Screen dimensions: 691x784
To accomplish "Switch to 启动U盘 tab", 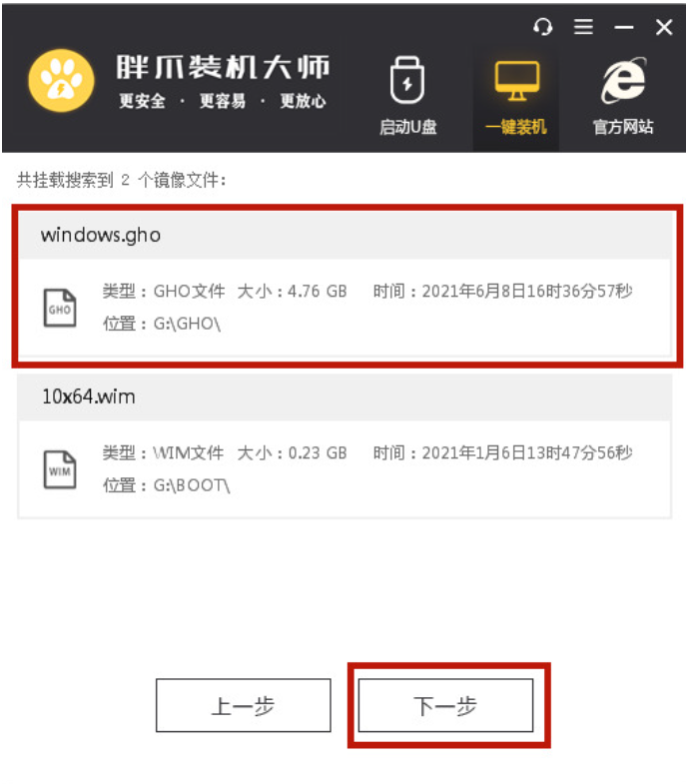I will click(408, 127).
